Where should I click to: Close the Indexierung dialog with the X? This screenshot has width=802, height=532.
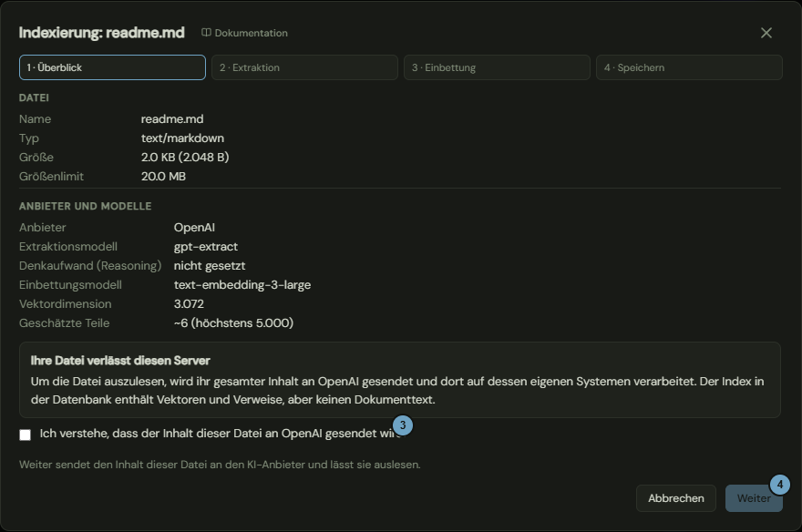point(766,33)
